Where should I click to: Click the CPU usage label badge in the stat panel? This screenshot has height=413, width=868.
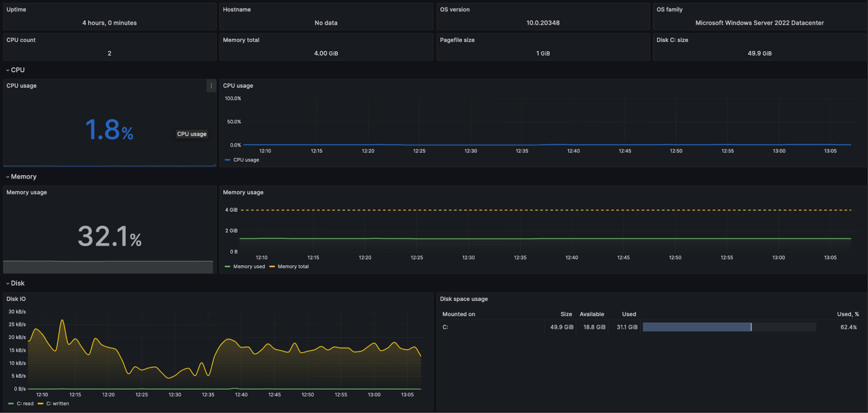(191, 134)
